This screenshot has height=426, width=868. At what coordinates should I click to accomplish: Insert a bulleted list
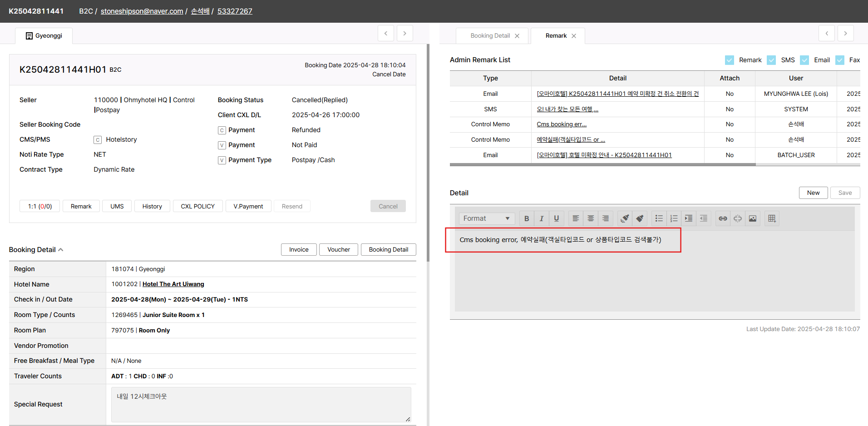(x=659, y=218)
